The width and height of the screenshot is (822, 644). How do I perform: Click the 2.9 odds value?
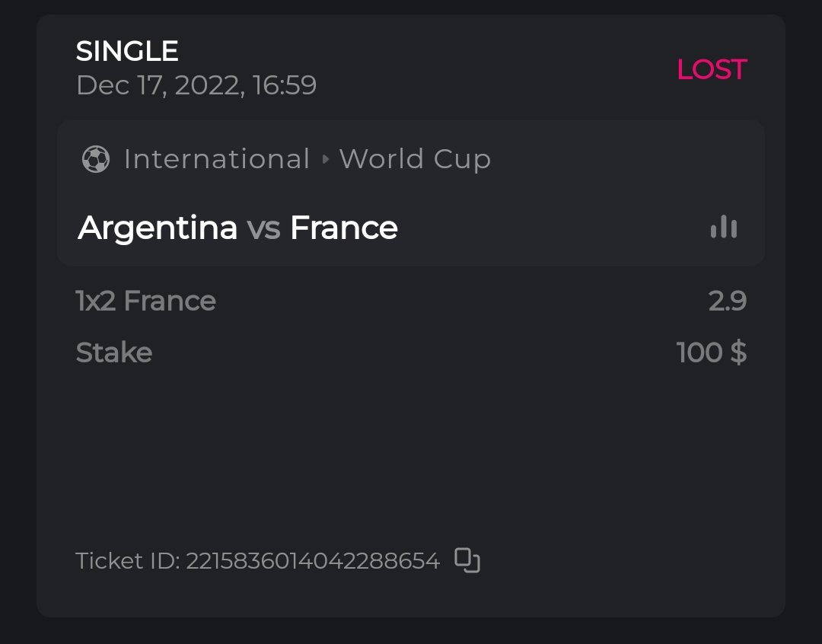coord(727,301)
